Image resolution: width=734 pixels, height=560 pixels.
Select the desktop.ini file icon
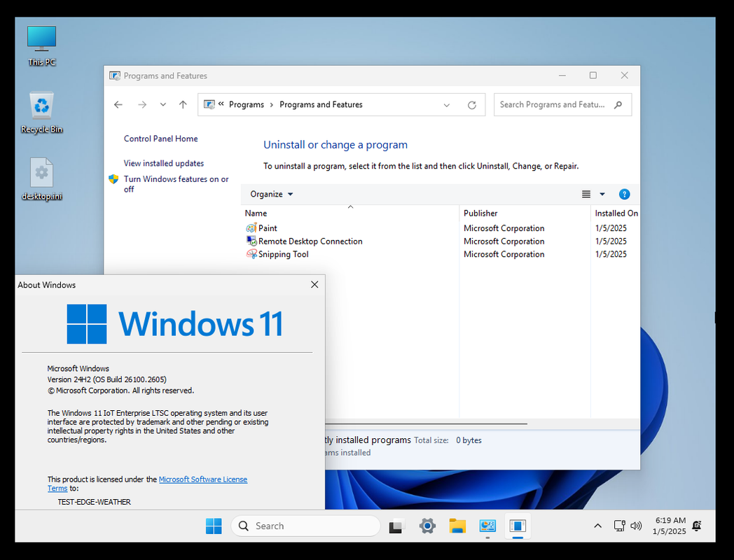pos(41,179)
